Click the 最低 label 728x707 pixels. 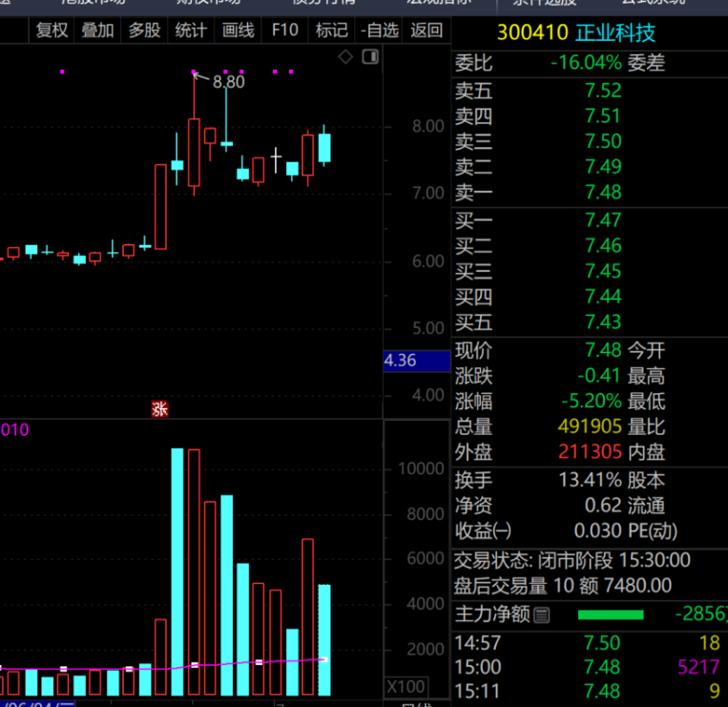pyautogui.click(x=646, y=401)
